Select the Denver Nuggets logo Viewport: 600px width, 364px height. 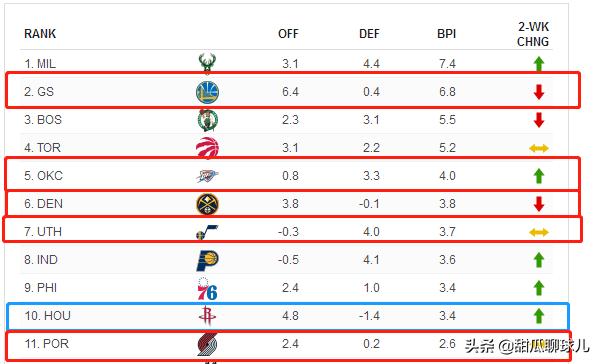coord(207,204)
